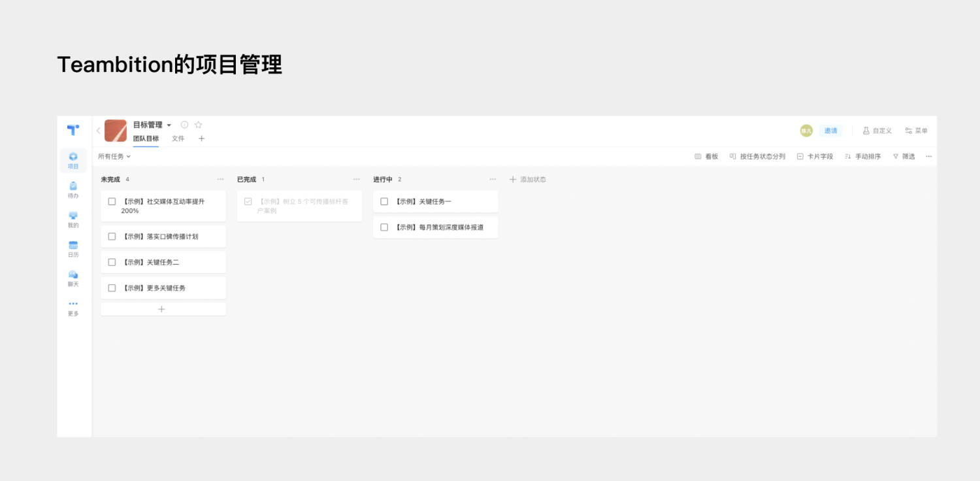Add a task in 未完成 column
Image resolution: width=980 pixels, height=481 pixels.
[162, 309]
